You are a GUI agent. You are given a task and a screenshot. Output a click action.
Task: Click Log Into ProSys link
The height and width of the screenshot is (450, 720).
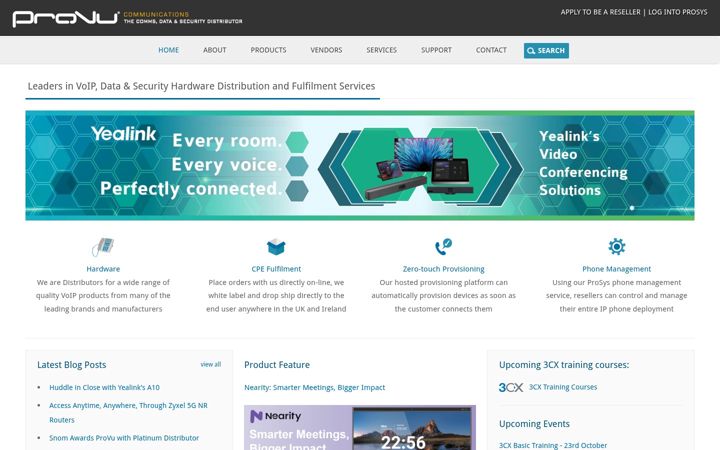tap(678, 12)
